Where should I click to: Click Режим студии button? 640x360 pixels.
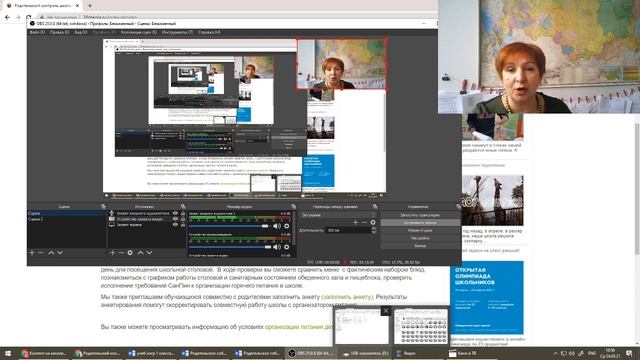(420, 231)
